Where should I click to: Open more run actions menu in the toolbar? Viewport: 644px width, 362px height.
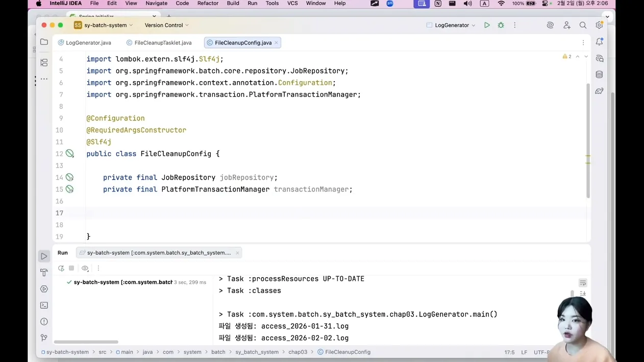(514, 25)
